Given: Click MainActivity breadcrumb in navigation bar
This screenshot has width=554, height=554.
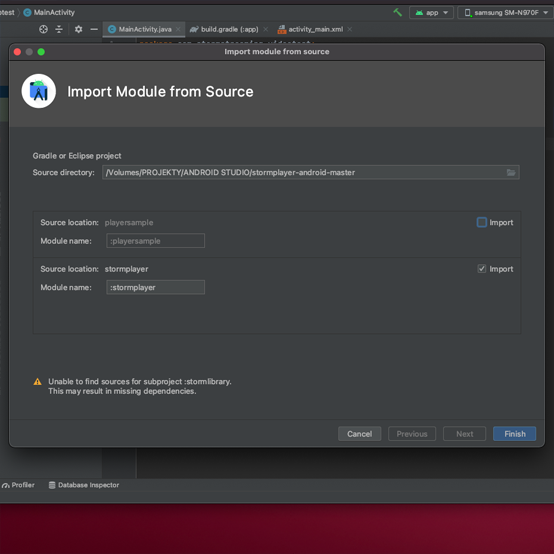Looking at the screenshot, I should [49, 12].
